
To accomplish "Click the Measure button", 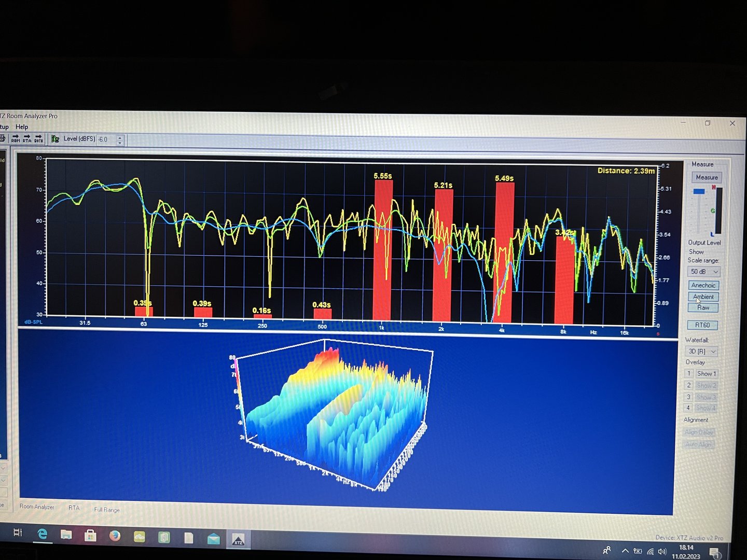I will pos(707,177).
